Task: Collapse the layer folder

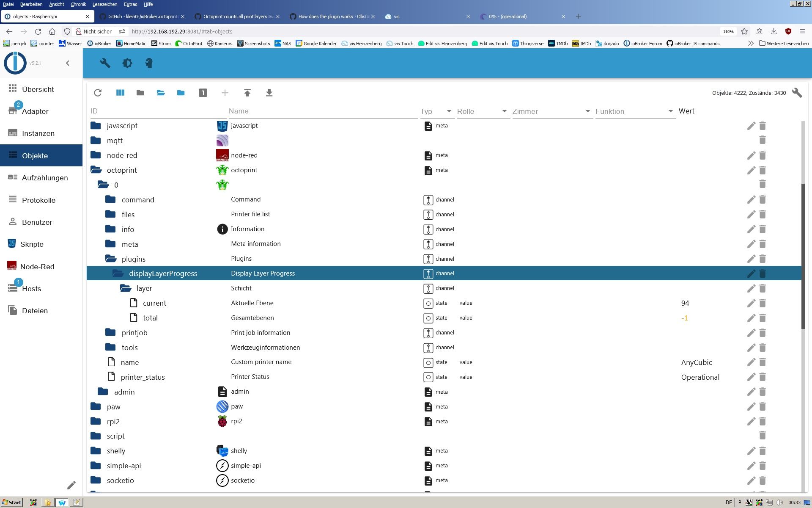Action: coord(126,288)
